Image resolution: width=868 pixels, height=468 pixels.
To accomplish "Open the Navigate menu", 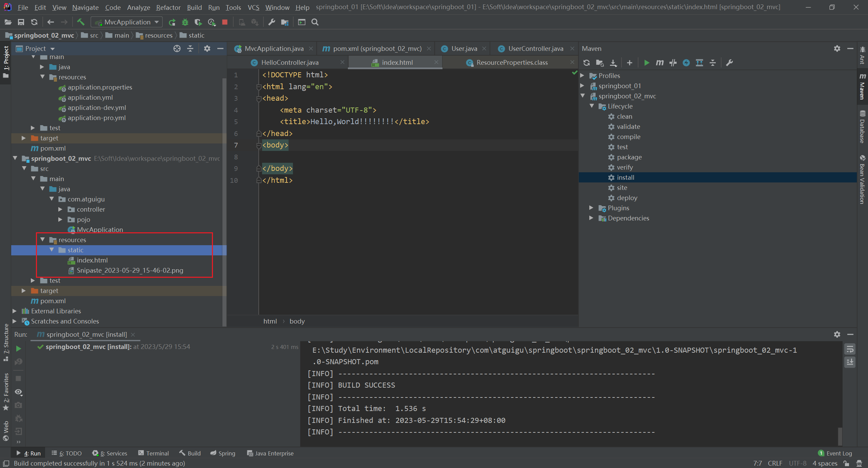I will click(x=85, y=7).
